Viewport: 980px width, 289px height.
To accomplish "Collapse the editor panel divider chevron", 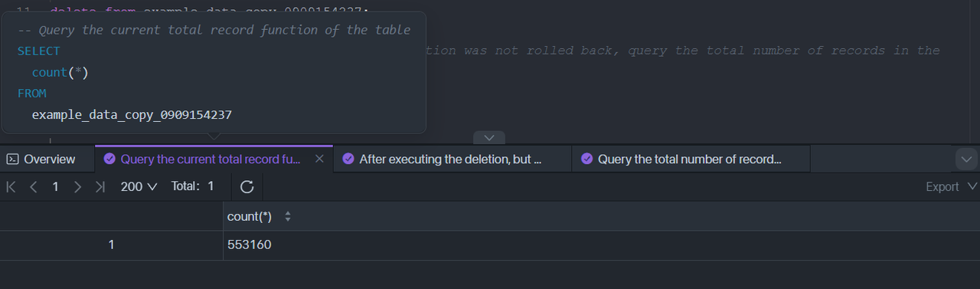I will pos(489,138).
